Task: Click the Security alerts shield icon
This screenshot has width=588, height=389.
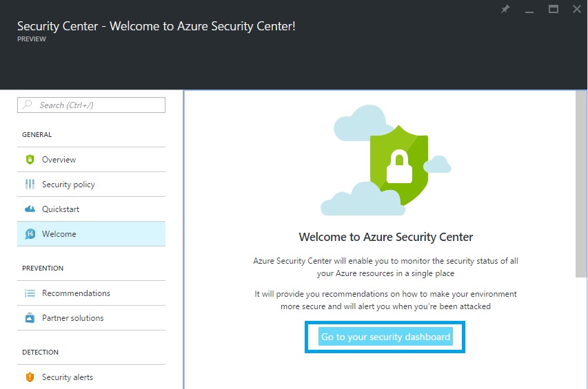Action: [x=30, y=377]
